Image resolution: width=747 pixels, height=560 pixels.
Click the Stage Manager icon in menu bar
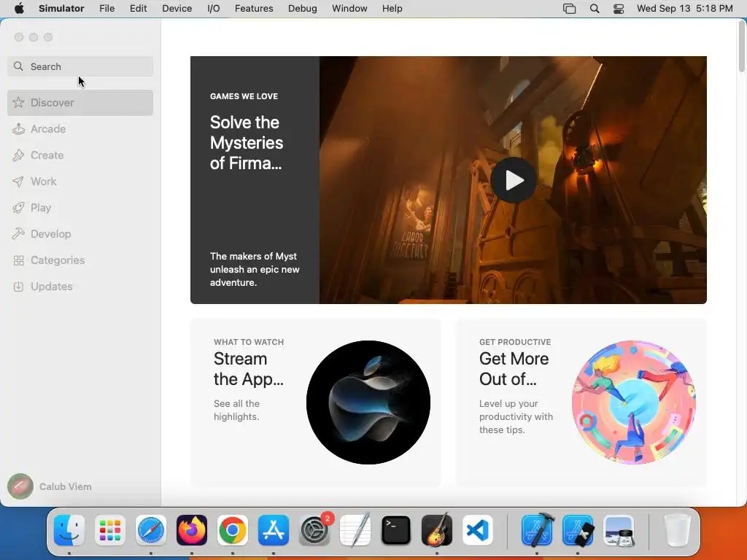tap(569, 9)
